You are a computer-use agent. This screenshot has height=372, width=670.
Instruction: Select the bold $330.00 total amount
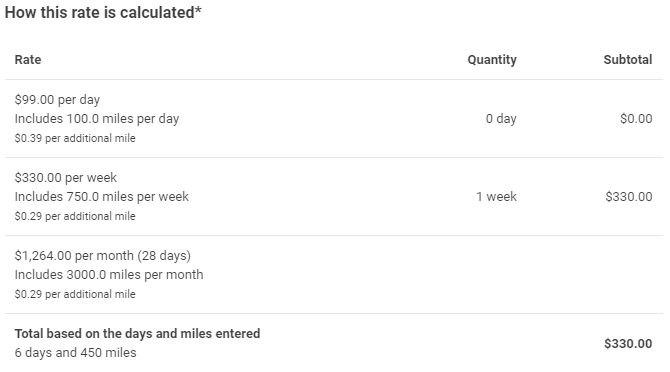point(628,343)
